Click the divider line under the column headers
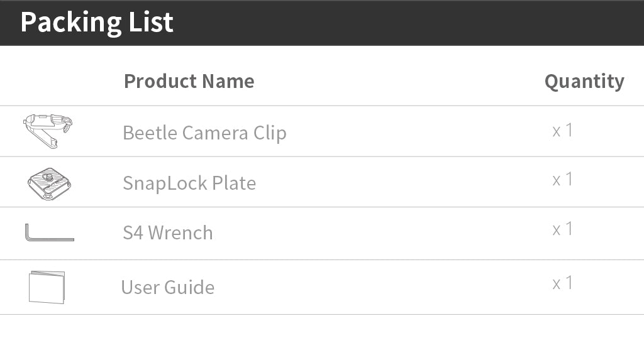 (322, 106)
